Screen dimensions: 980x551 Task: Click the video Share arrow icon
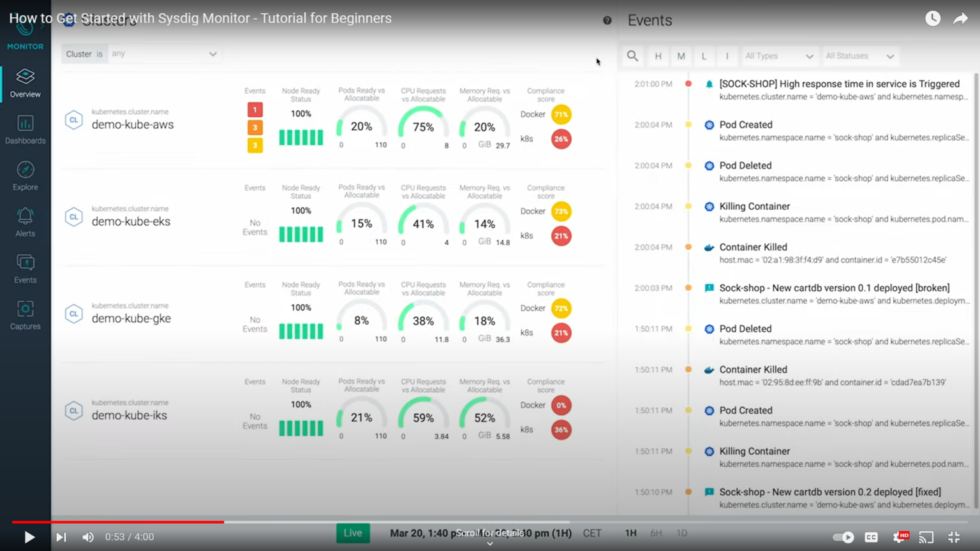click(960, 18)
